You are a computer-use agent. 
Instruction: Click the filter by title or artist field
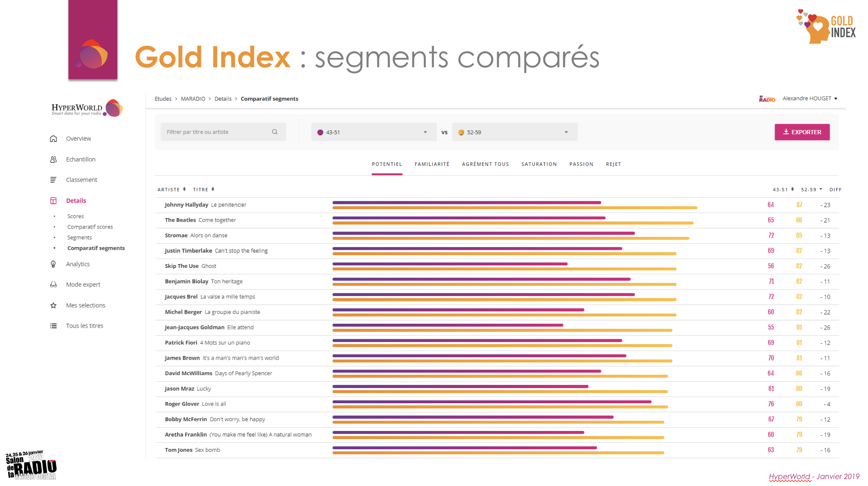click(216, 132)
